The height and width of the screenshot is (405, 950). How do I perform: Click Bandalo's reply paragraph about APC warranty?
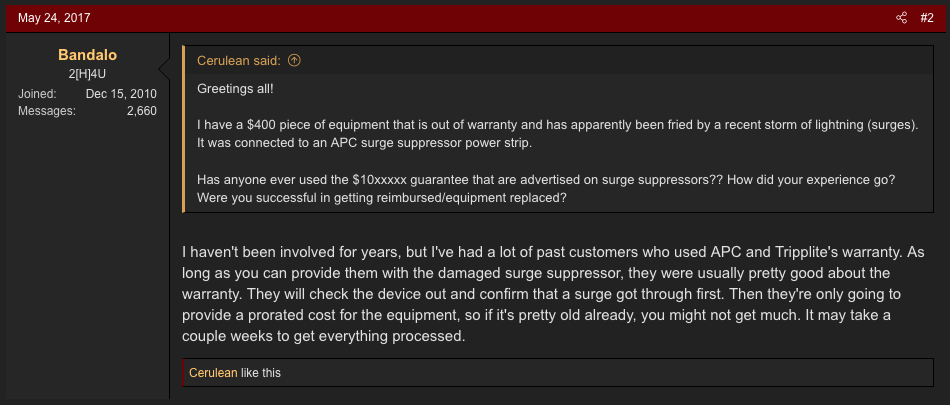[549, 292]
